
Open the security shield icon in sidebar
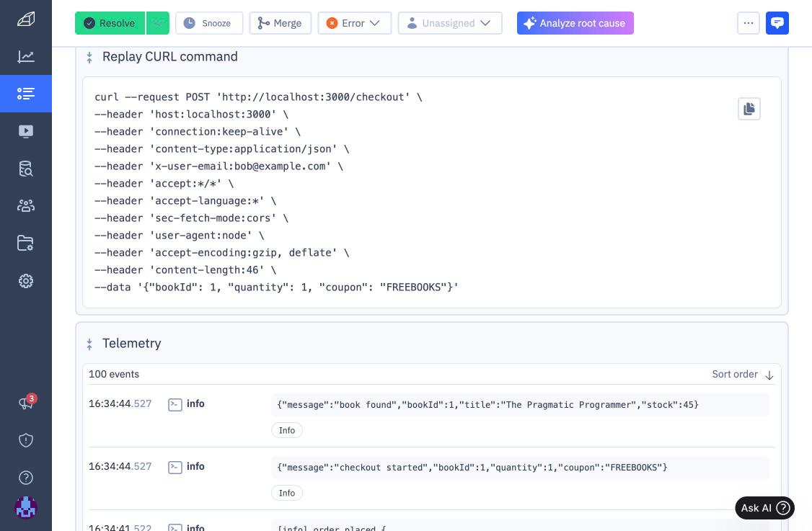(x=26, y=440)
